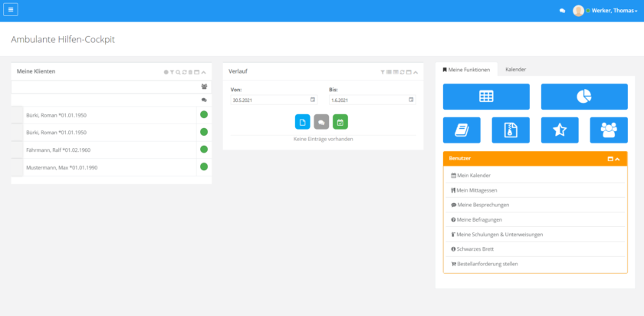This screenshot has width=644, height=316.
Task: Switch to the Kalender tab
Action: click(x=515, y=70)
